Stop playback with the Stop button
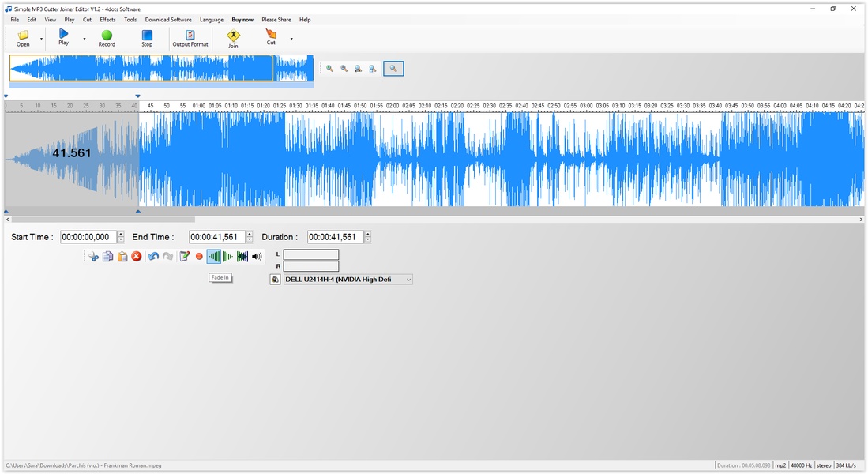Image resolution: width=868 pixels, height=474 pixels. click(147, 38)
